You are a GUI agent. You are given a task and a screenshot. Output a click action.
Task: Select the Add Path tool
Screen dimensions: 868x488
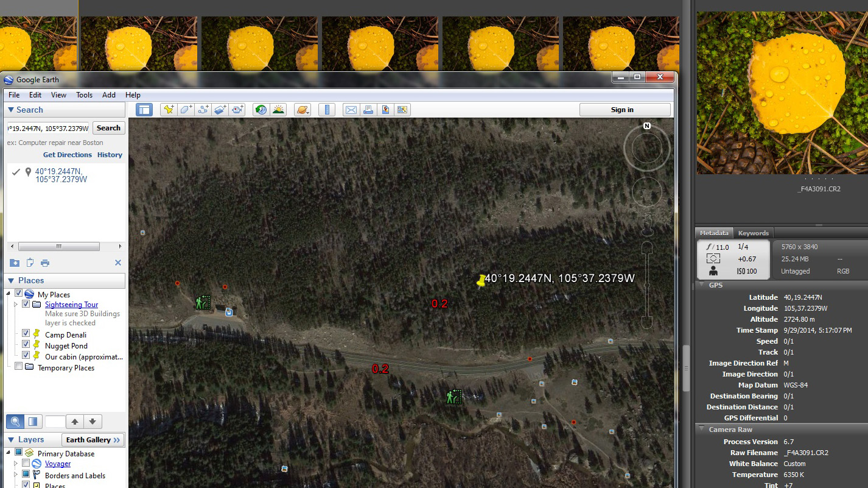(203, 110)
